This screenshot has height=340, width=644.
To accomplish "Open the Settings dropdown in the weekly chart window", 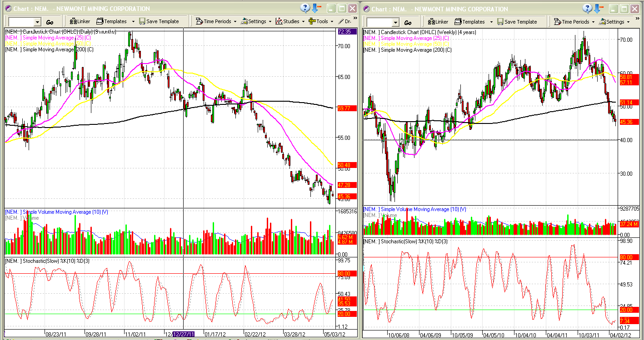I will (x=614, y=21).
